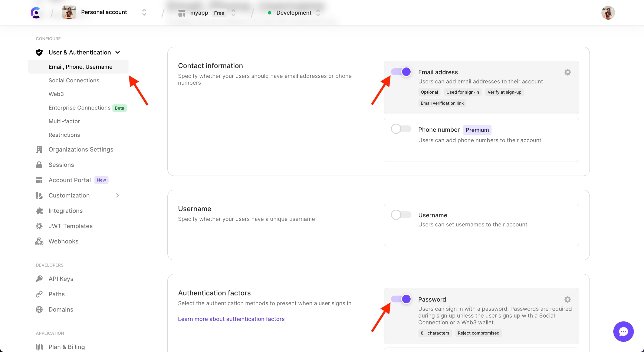Click the Clerk logo in the top left
This screenshot has height=352, width=644.
[x=36, y=13]
